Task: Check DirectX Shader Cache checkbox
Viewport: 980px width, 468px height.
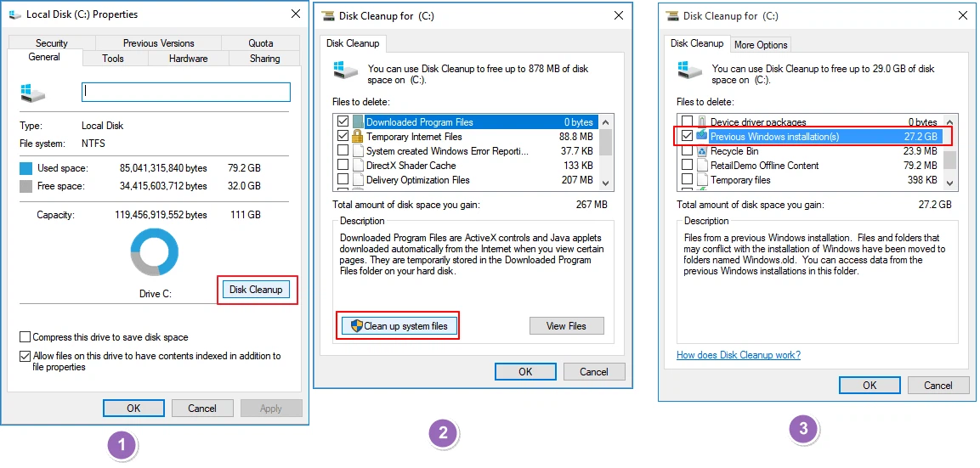Action: pos(343,166)
